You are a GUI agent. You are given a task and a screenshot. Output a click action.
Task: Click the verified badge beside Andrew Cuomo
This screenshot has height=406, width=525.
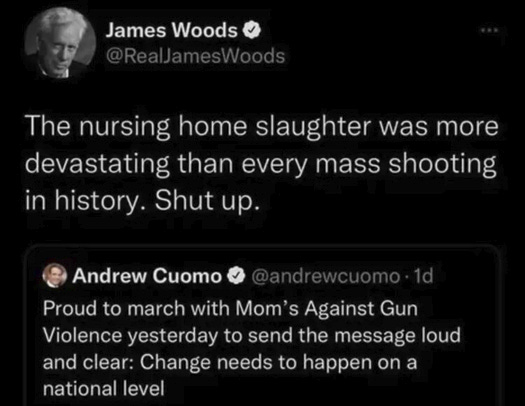coord(236,276)
